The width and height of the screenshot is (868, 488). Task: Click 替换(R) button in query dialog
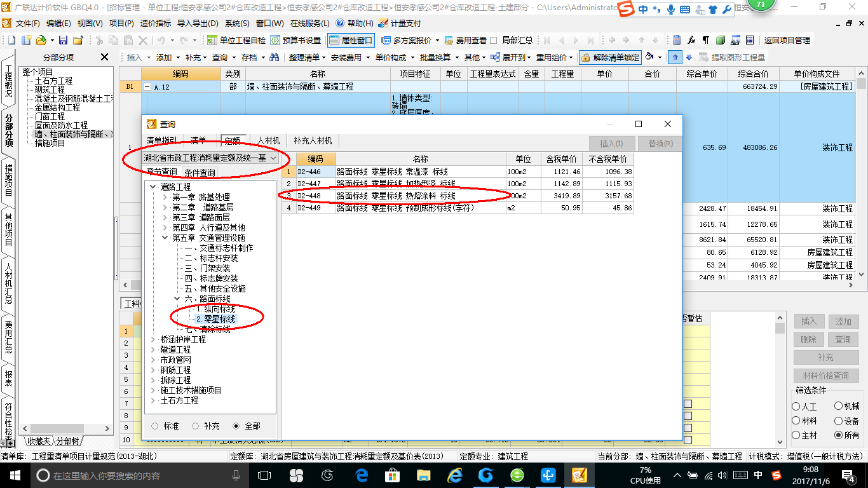pyautogui.click(x=660, y=144)
